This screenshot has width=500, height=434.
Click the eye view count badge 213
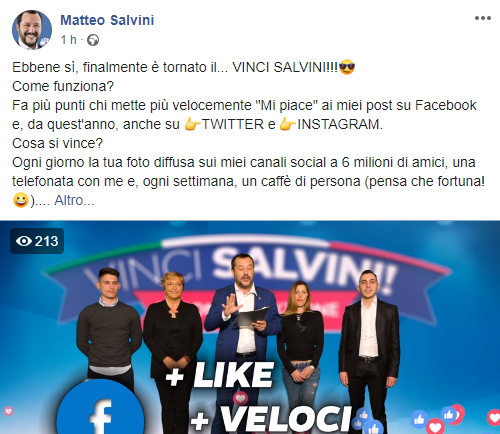[37, 241]
